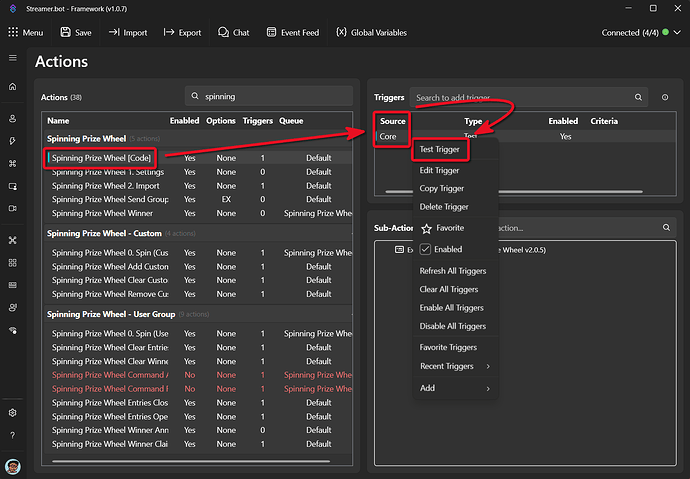
Task: Open the command-symbol Commands sidebar icon
Action: pyautogui.click(x=13, y=164)
